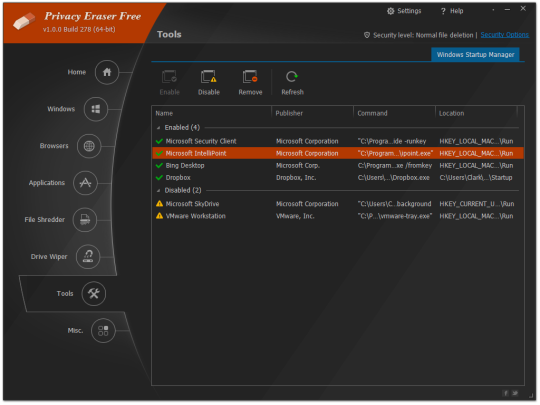
Task: Open the File Shredder icon
Action: (x=85, y=220)
